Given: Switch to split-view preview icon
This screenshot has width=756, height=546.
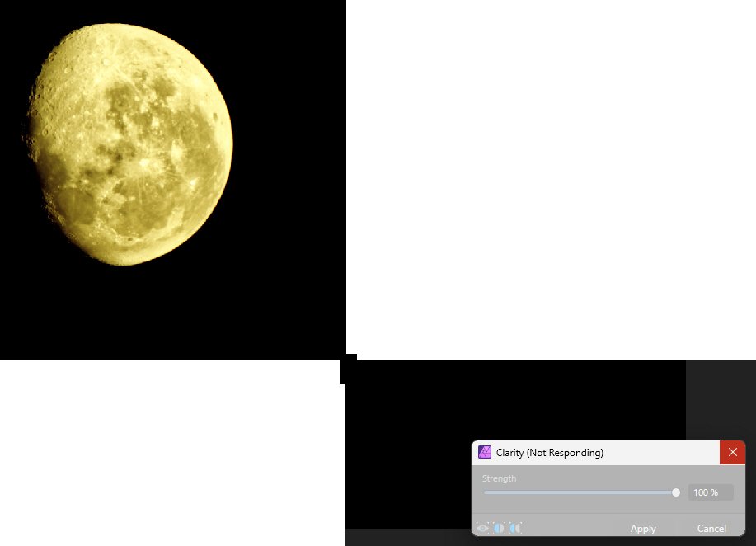Looking at the screenshot, I should 499,528.
